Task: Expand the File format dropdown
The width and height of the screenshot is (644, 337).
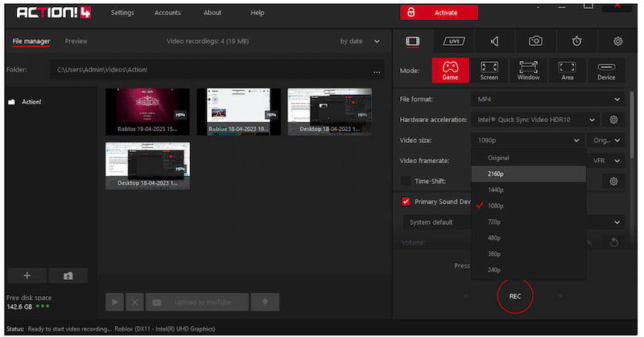Action: tap(548, 99)
